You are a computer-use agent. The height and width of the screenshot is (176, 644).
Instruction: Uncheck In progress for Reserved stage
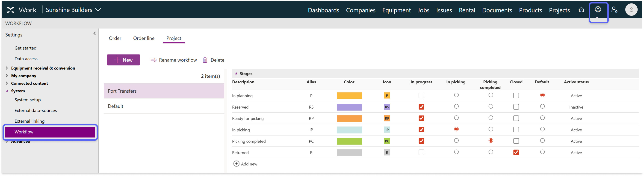(421, 107)
